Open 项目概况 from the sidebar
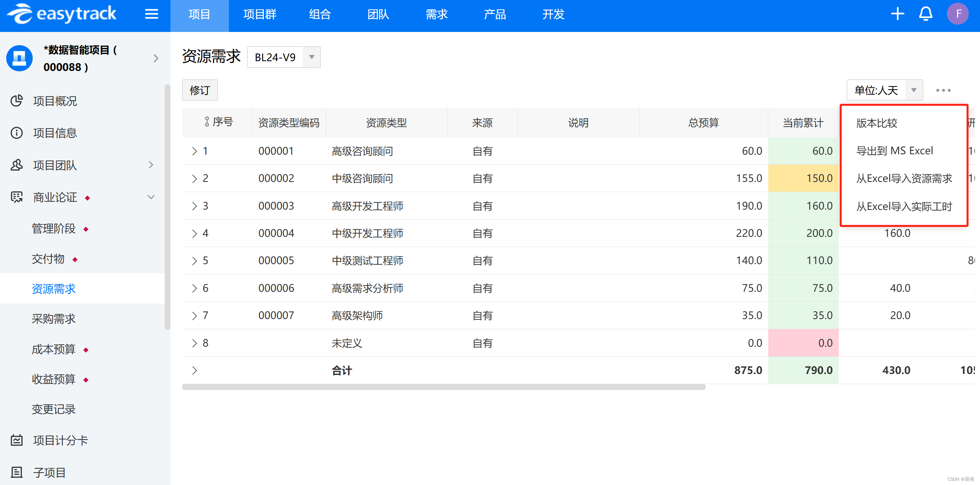980x485 pixels. click(x=55, y=101)
